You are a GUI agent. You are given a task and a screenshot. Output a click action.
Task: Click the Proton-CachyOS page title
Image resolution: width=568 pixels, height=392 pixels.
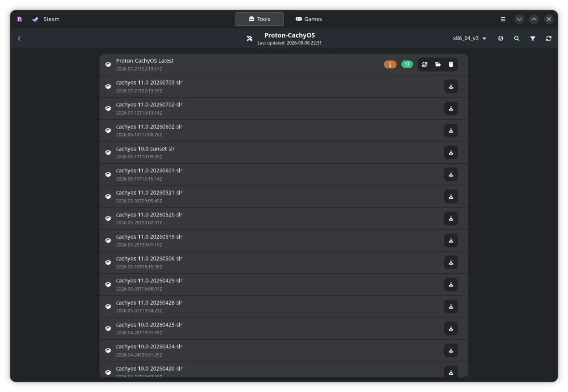click(289, 35)
